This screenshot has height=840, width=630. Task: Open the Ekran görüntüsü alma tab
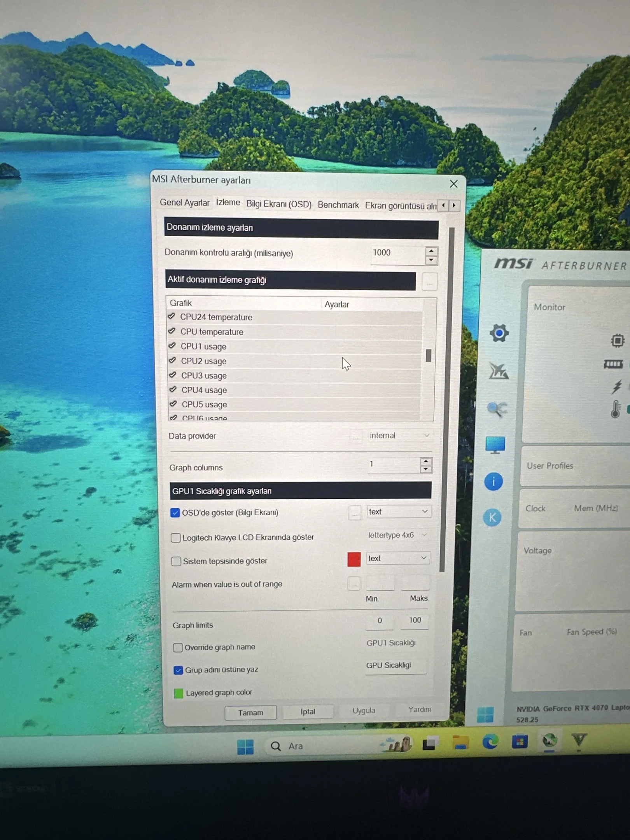[x=401, y=206]
